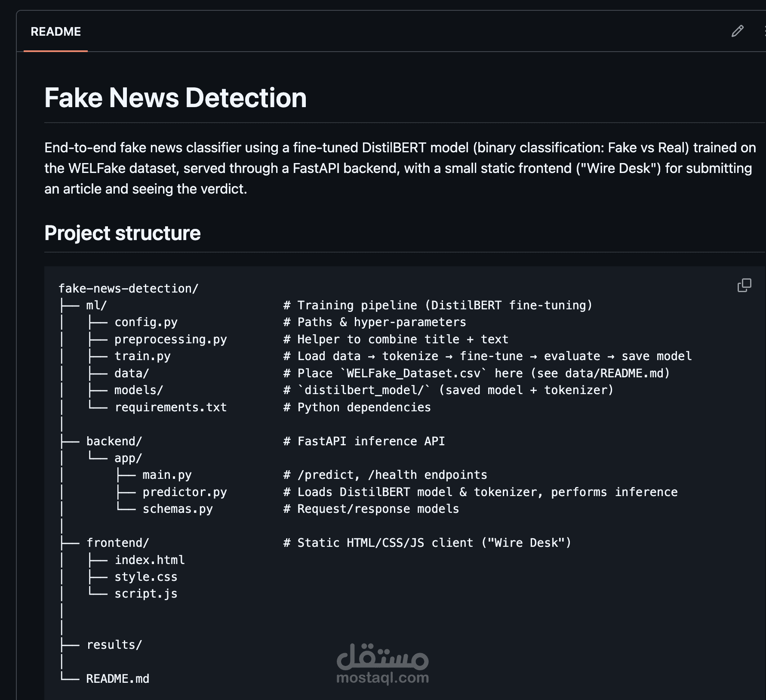Click the pencil edit README icon
This screenshot has width=766, height=700.
tap(738, 31)
